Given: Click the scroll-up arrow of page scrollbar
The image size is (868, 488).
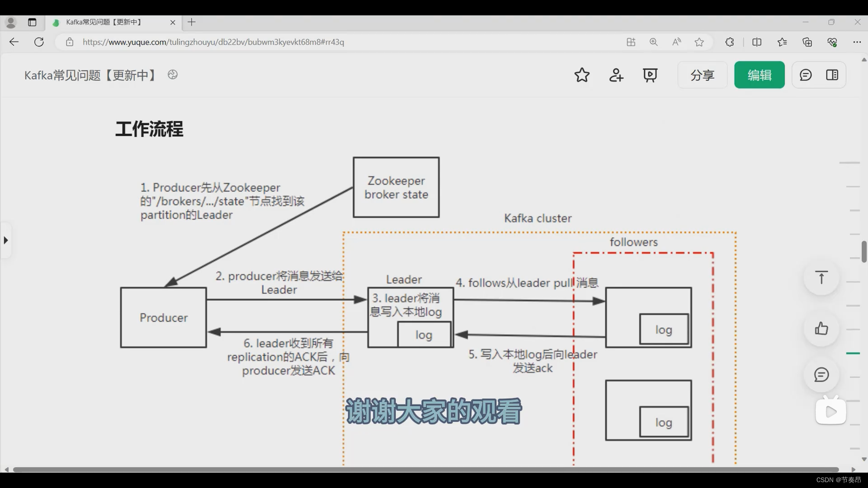Looking at the screenshot, I should pyautogui.click(x=864, y=60).
